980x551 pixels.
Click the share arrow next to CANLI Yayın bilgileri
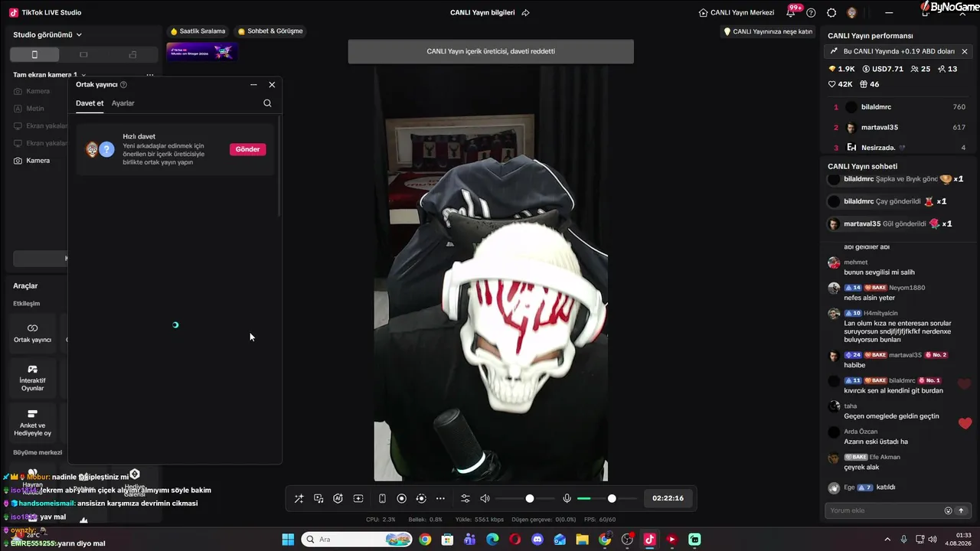[525, 12]
